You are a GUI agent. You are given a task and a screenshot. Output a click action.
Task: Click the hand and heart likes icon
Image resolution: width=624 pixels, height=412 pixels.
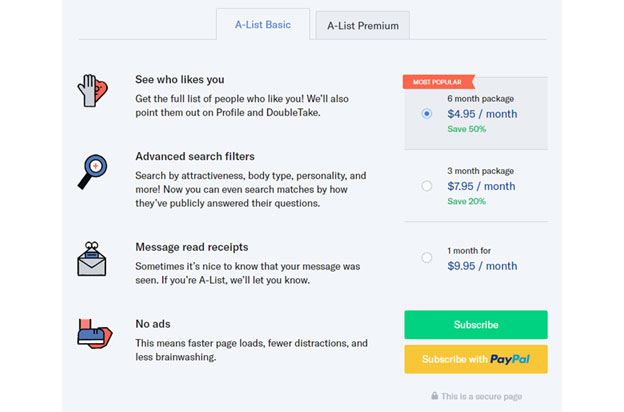93,90
